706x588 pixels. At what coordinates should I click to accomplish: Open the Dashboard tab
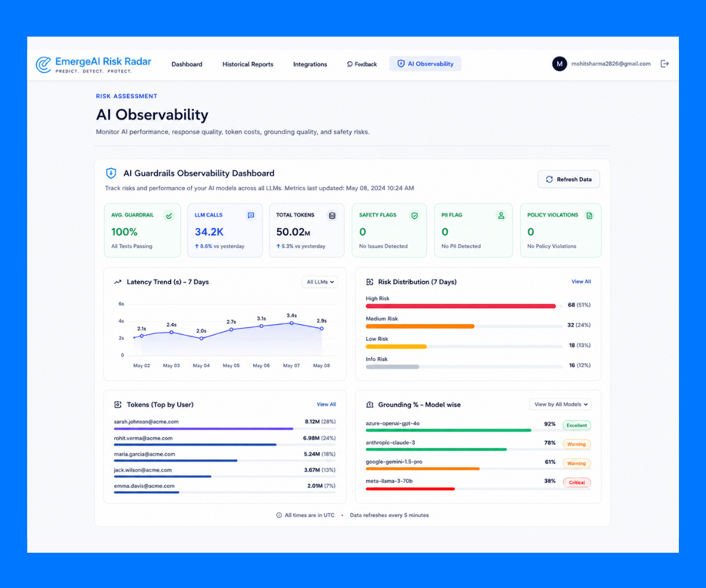187,64
